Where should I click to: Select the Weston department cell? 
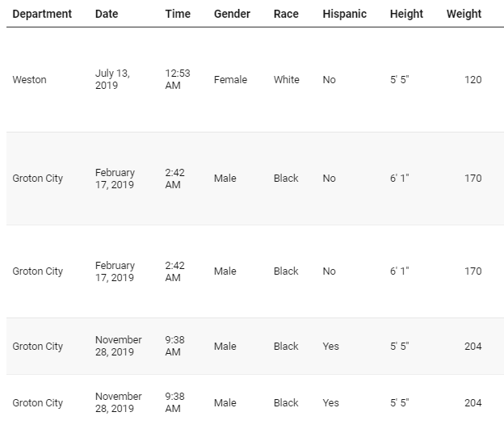coord(30,80)
